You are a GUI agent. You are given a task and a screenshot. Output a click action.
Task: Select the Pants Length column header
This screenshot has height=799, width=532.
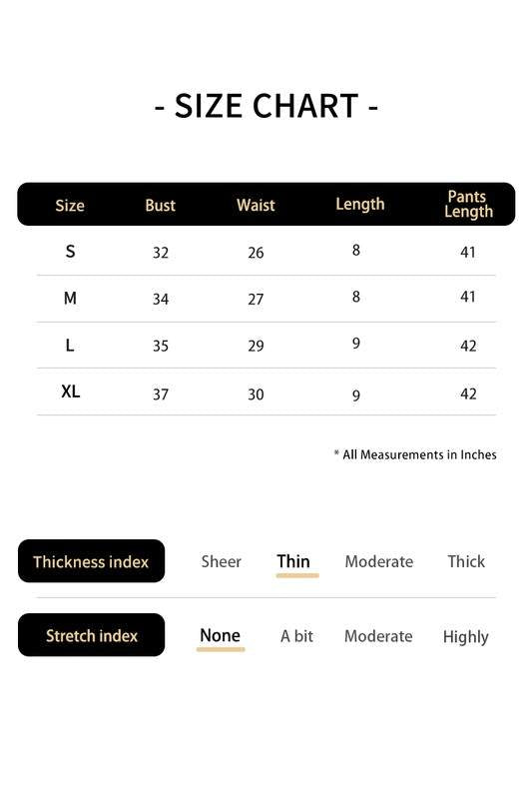468,204
